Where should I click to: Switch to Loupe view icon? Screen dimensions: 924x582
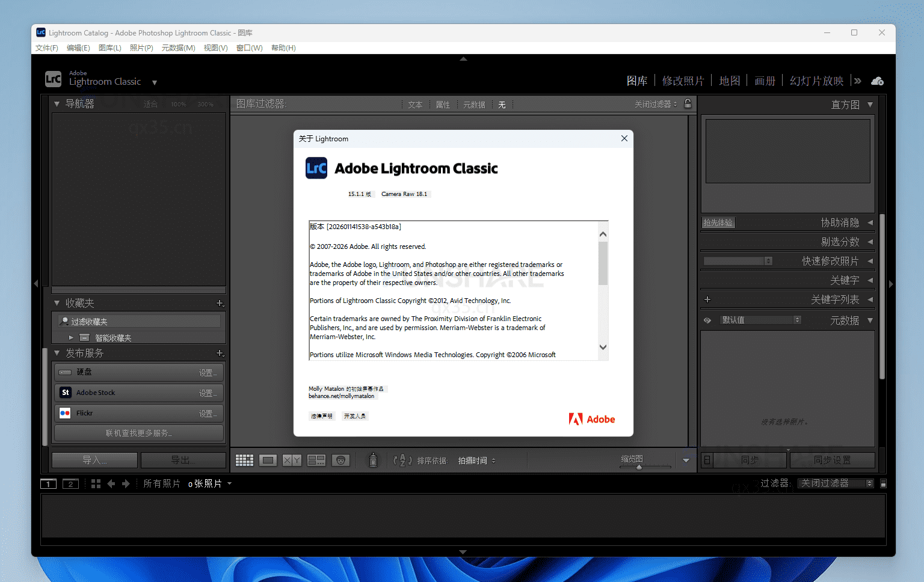268,461
